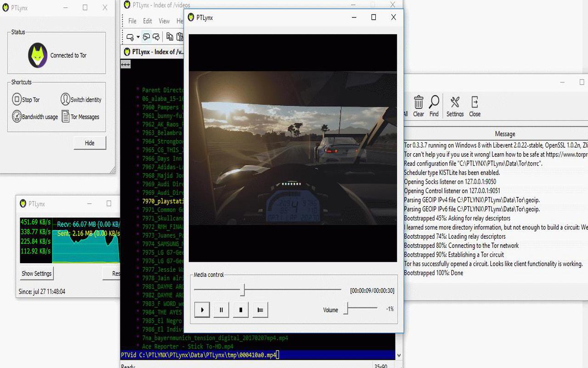Select 'PTLynx - Index of /v..' tab

click(153, 52)
